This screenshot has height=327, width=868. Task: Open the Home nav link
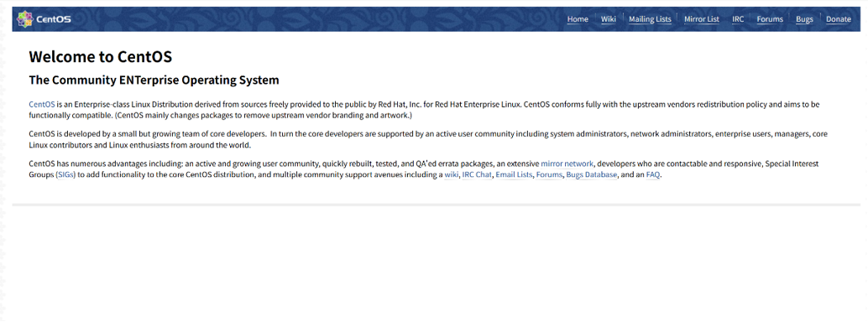pos(578,18)
